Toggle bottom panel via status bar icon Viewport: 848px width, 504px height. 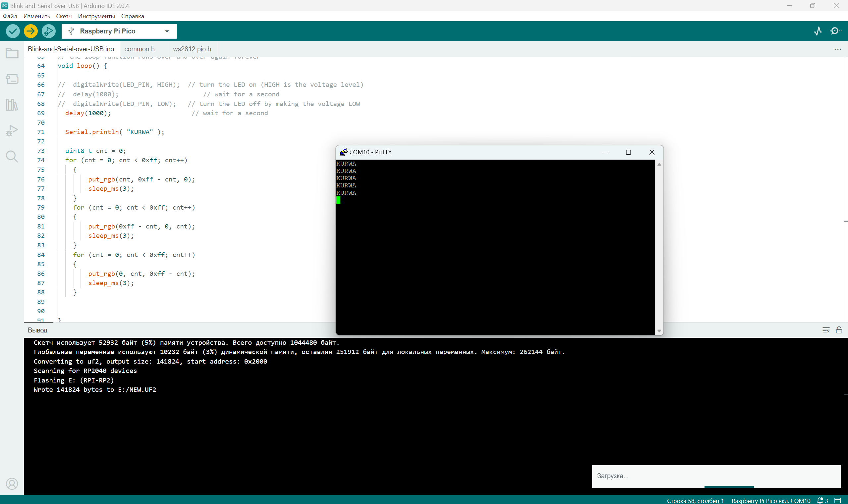[x=838, y=500]
